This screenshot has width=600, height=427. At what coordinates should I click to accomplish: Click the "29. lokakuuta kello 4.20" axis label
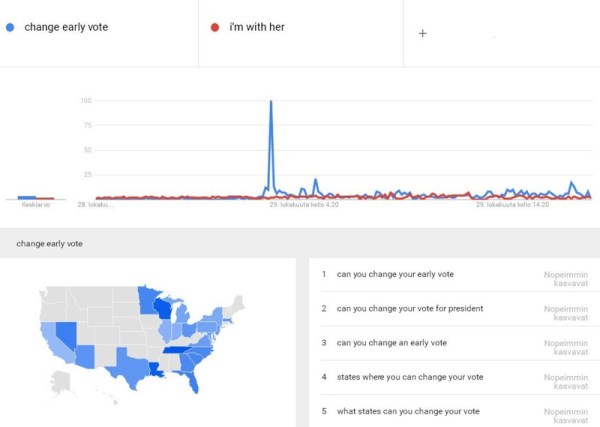pos(305,205)
